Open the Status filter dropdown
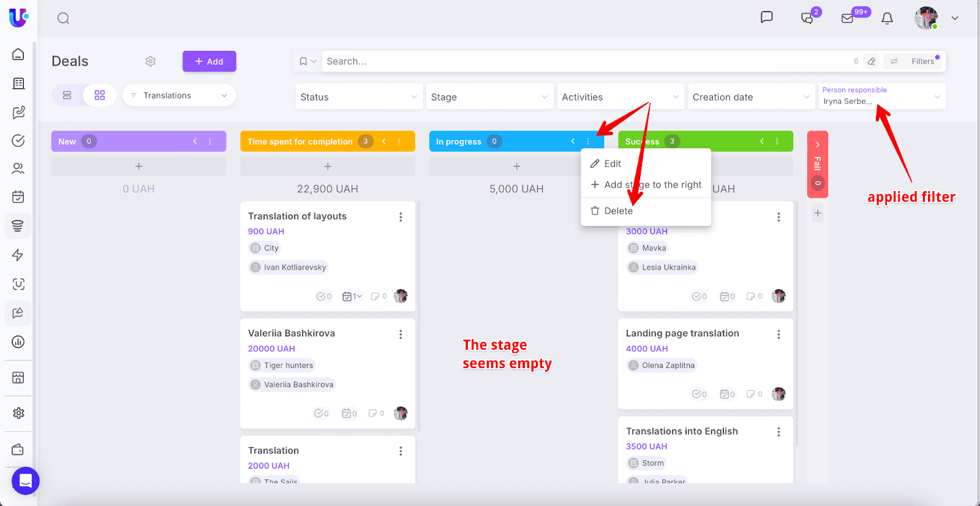Image resolution: width=980 pixels, height=506 pixels. click(x=359, y=97)
